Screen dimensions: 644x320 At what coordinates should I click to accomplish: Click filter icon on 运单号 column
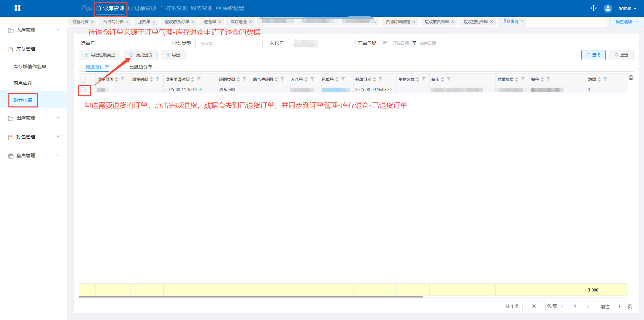(343, 79)
